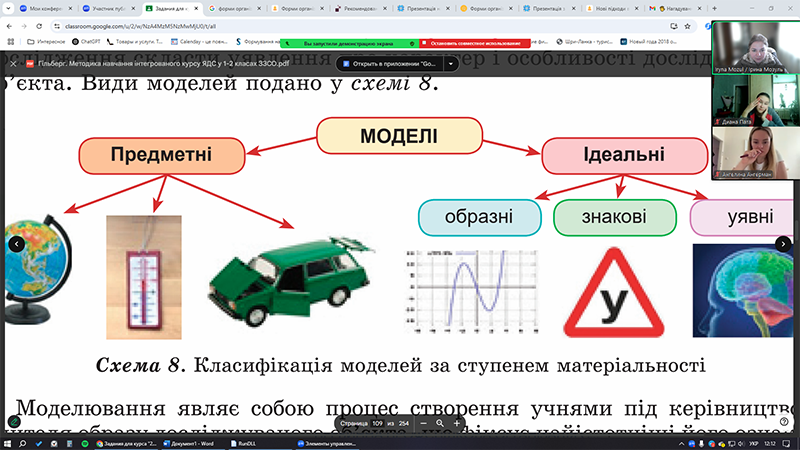Click the screen cast icon in address bar

[674, 26]
